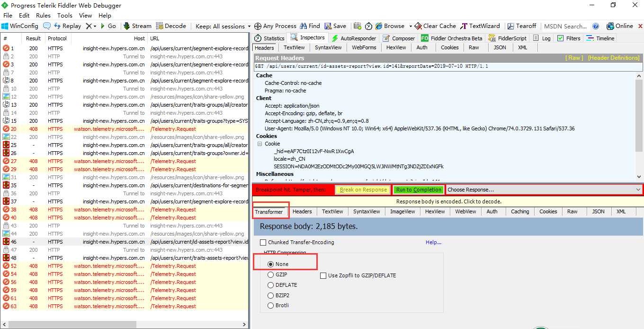
Task: Open the FiddlerScript tab
Action: coord(507,38)
